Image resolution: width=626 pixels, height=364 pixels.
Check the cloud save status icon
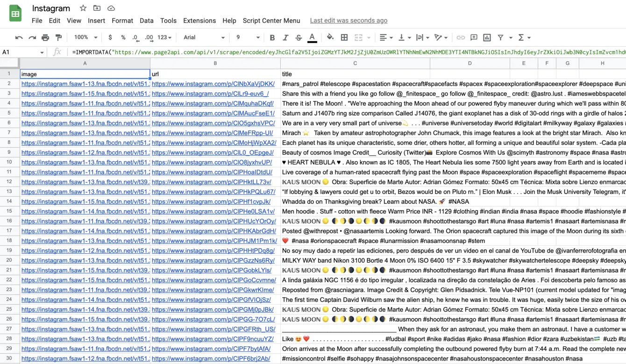[111, 8]
